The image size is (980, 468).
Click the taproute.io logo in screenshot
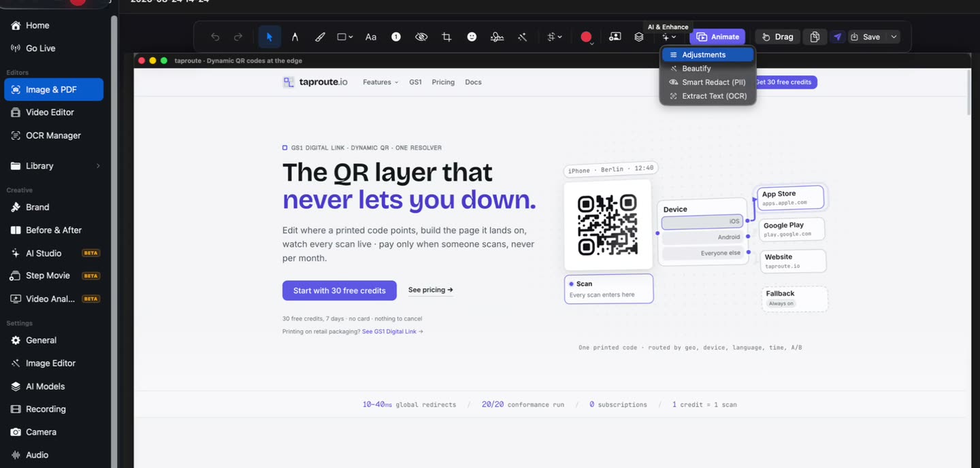(315, 82)
